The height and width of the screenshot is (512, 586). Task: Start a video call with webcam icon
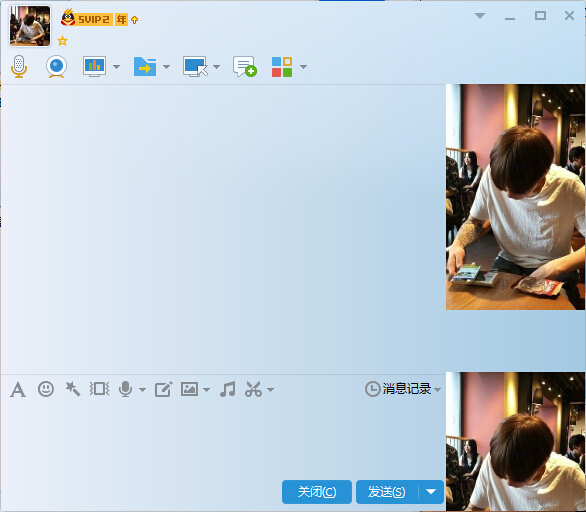[56, 67]
